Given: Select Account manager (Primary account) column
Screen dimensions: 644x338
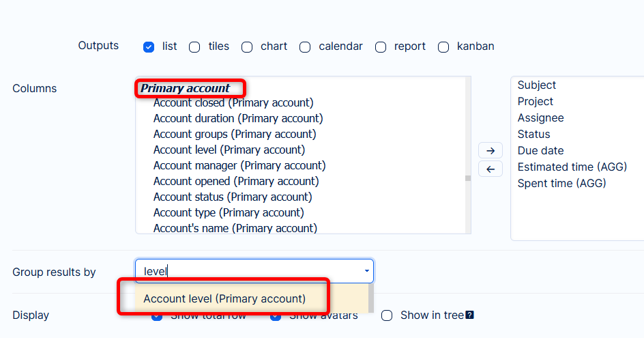Looking at the screenshot, I should (x=239, y=165).
